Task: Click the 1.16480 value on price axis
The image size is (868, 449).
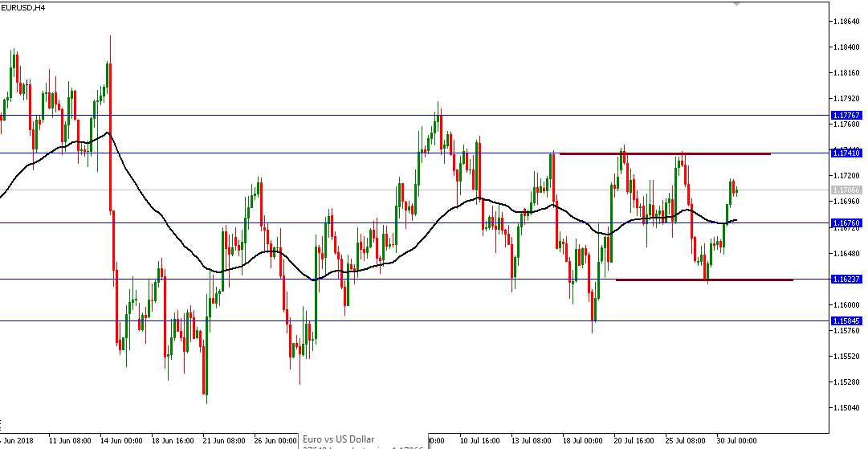Action: click(x=847, y=253)
